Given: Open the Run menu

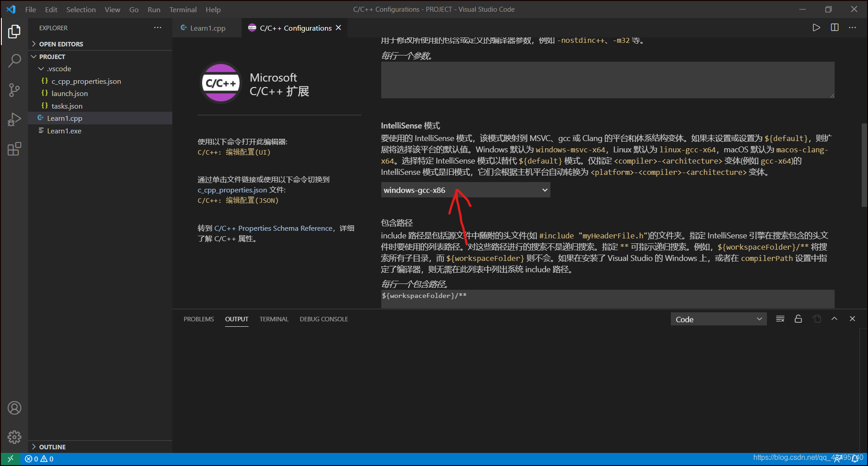Looking at the screenshot, I should pos(154,9).
